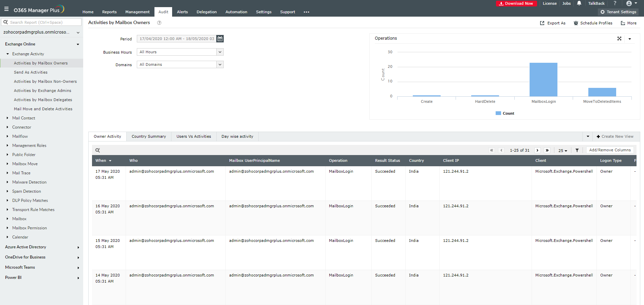This screenshot has height=305, width=644.
Task: Expand the Mailbox Permission tree node
Action: click(x=7, y=228)
